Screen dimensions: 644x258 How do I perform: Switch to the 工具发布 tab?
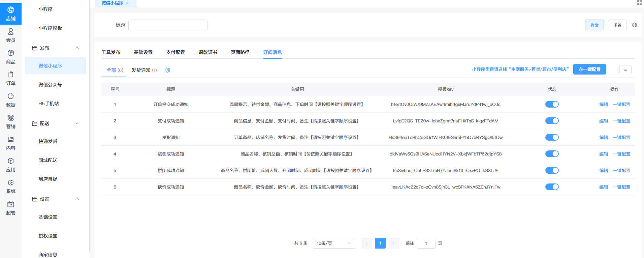[111, 52]
